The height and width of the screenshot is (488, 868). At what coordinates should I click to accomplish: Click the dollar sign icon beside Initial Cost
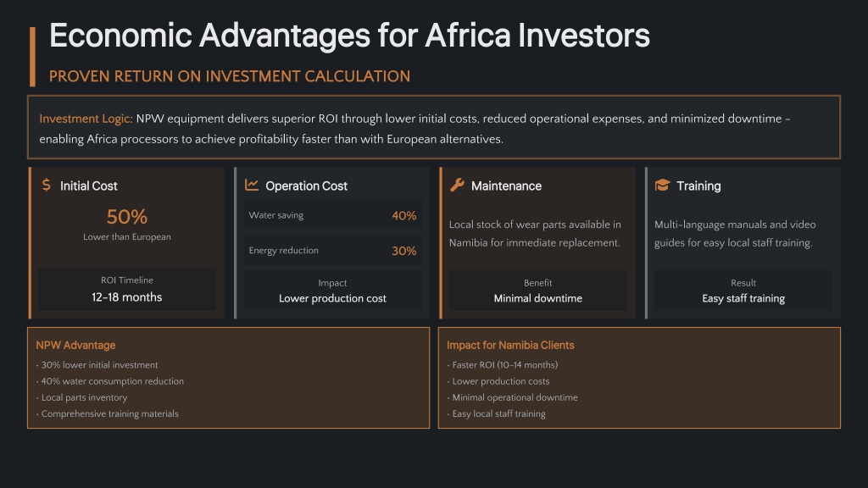(x=47, y=186)
